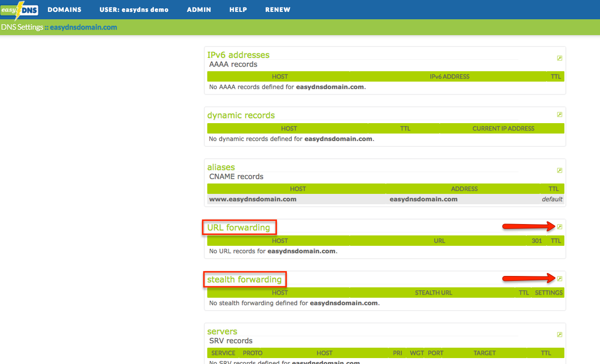
Task: Click the ADDRESS column header in aliases
Action: [x=464, y=189]
